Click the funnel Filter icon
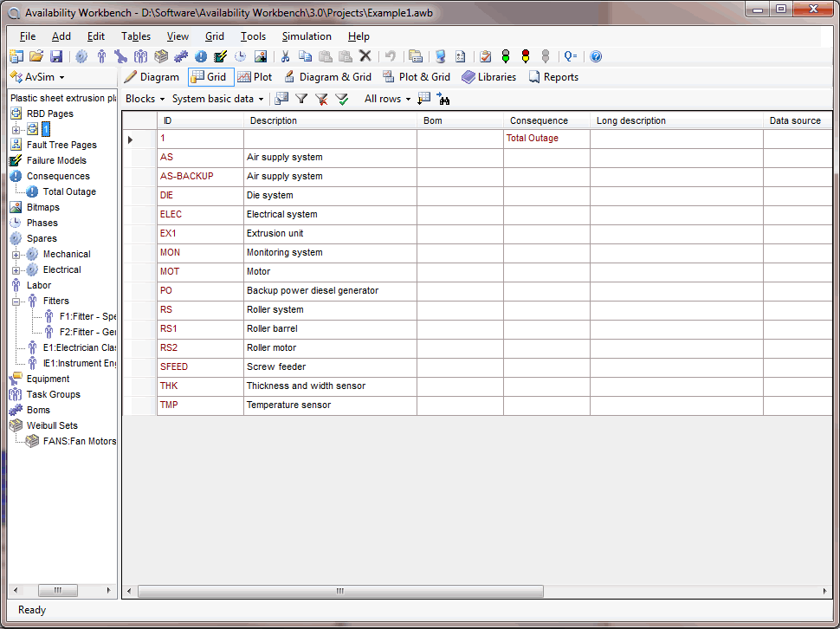Viewport: 840px width, 629px height. click(x=301, y=99)
